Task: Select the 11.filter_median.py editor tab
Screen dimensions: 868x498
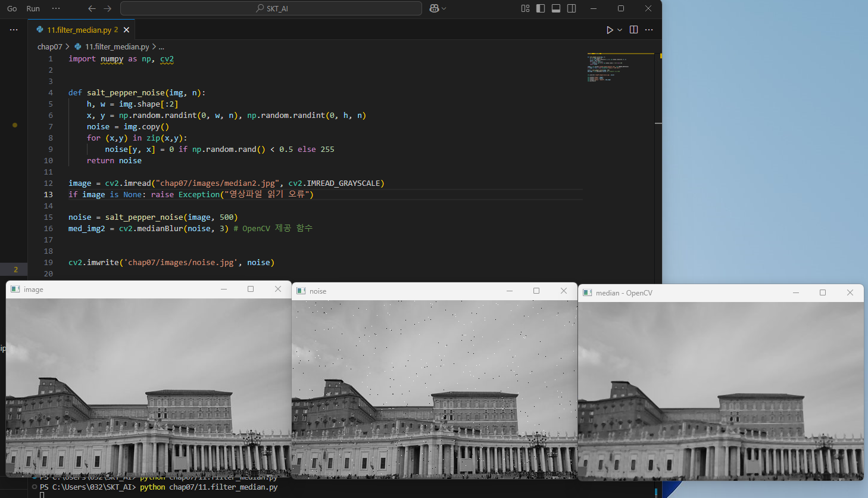Action: 82,30
